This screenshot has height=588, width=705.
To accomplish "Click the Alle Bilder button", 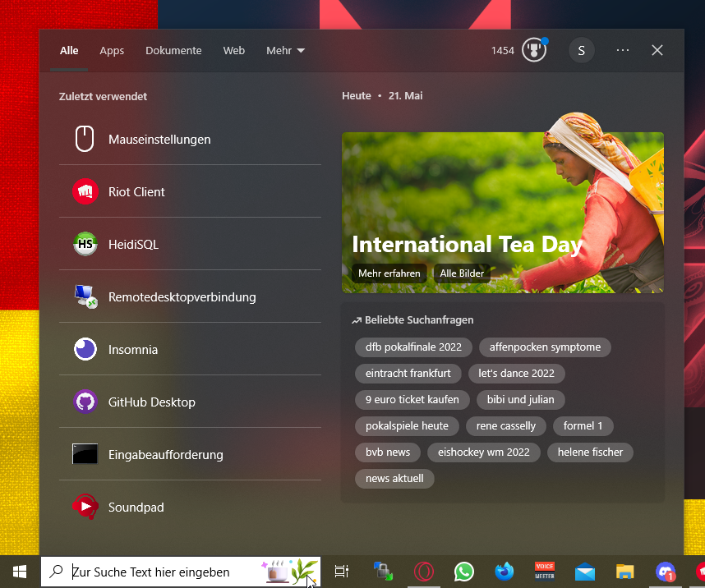I will (462, 273).
